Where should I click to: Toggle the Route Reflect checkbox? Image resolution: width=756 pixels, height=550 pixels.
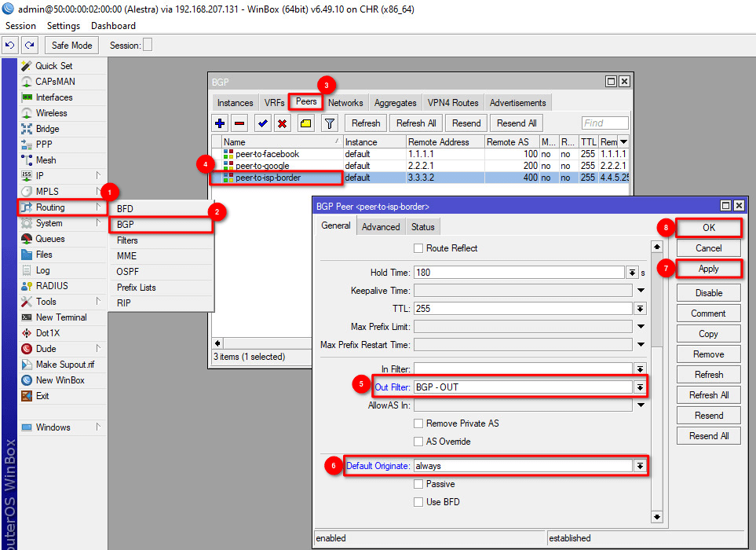click(x=418, y=248)
